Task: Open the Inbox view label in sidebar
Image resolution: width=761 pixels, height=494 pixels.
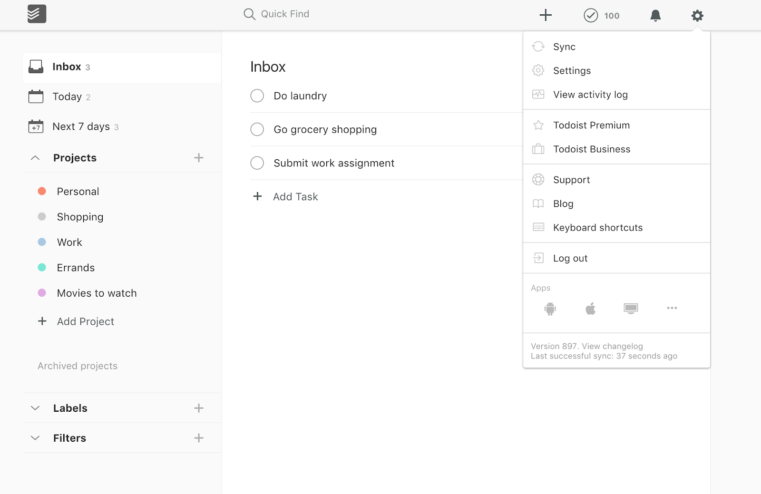Action: point(66,66)
